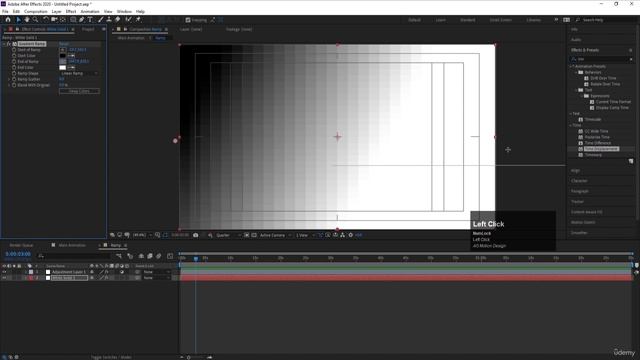Toggle stopwatch for Start of Ramp
Image resolution: width=640 pixels, height=360 pixels.
[14, 50]
